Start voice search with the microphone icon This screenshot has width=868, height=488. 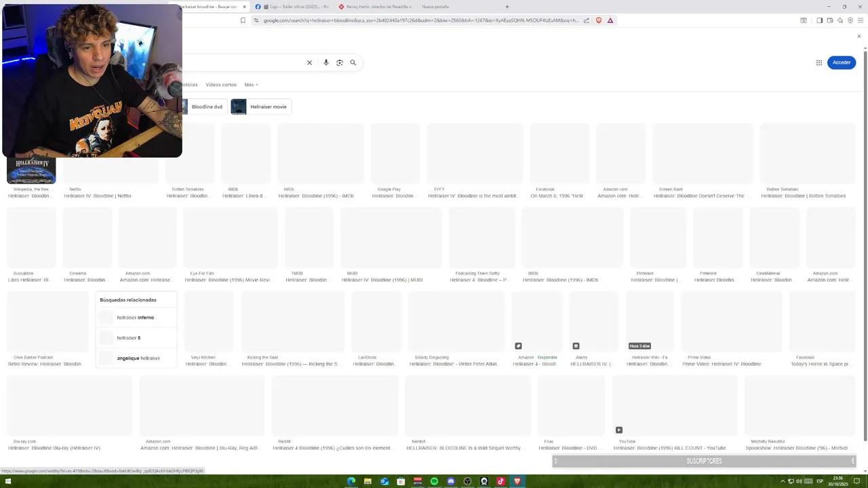pyautogui.click(x=325, y=62)
